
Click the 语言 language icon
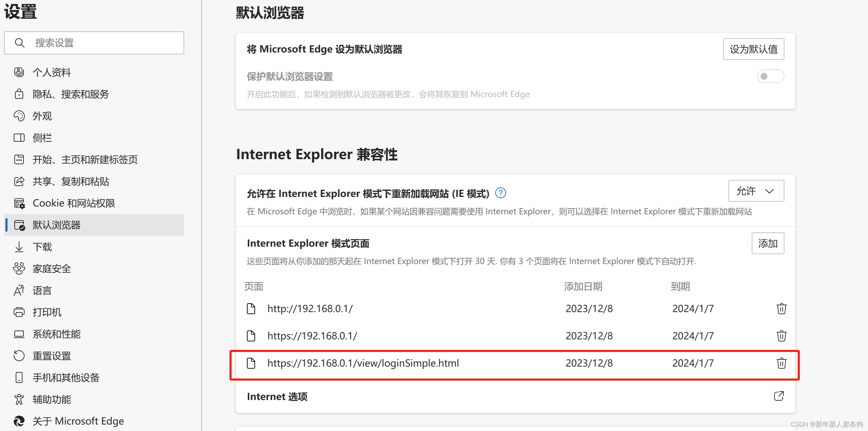click(19, 290)
